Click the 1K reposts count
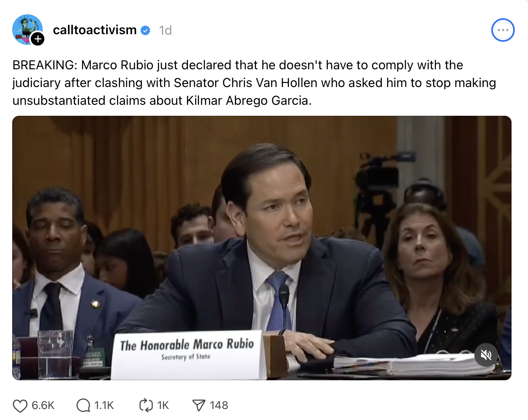This screenshot has height=420, width=528. point(163,406)
